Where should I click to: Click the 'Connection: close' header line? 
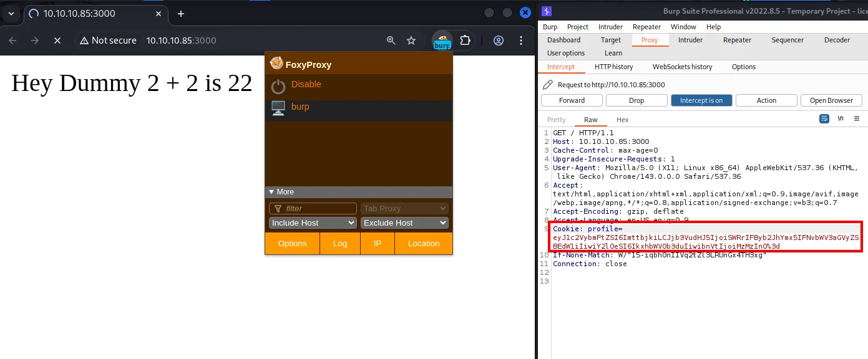[x=590, y=264]
